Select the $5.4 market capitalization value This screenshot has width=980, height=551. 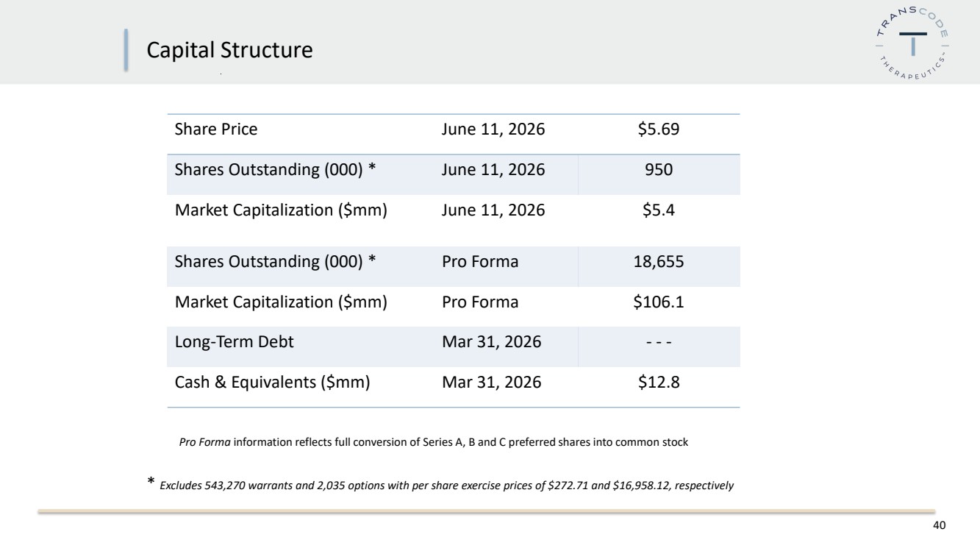coord(659,210)
